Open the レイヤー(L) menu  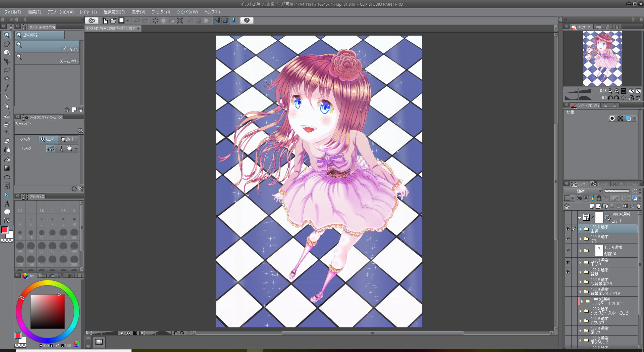[x=88, y=12]
